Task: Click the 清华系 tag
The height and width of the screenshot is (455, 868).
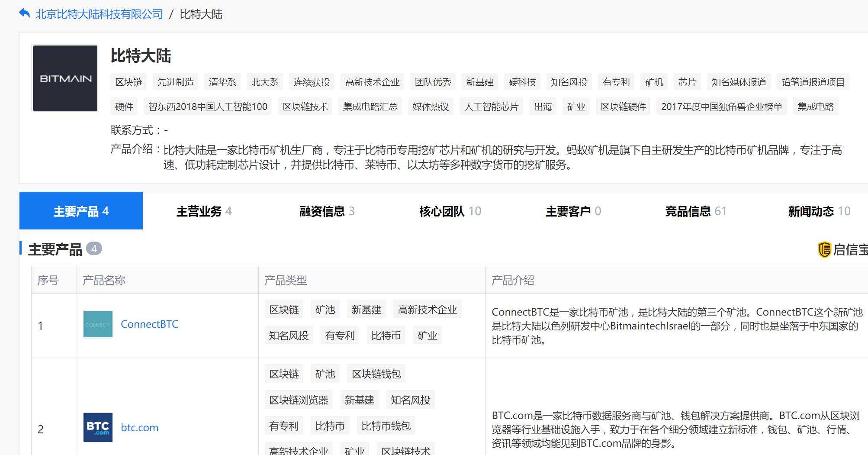Action: pyautogui.click(x=222, y=82)
